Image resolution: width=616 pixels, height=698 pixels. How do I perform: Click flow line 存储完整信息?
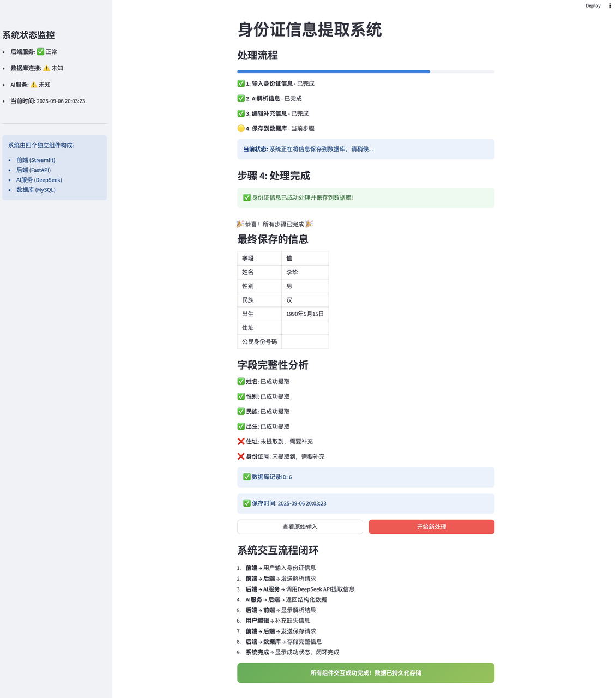283,642
